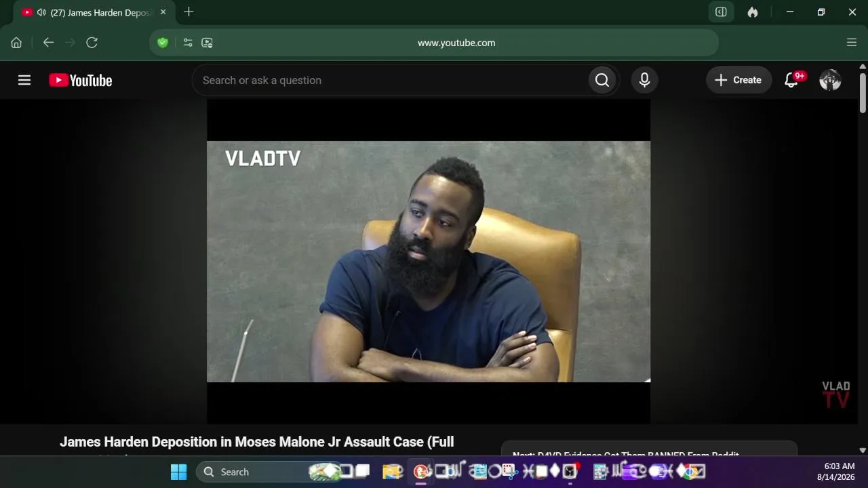Open the green privacy shield panel

[163, 43]
